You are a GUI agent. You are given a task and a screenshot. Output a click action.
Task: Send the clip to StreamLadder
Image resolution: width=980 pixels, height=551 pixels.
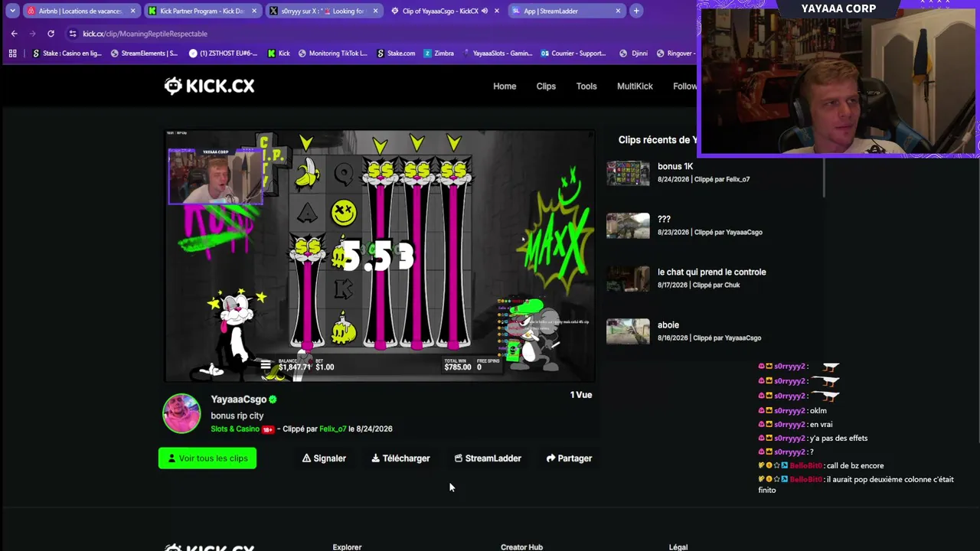(x=488, y=458)
